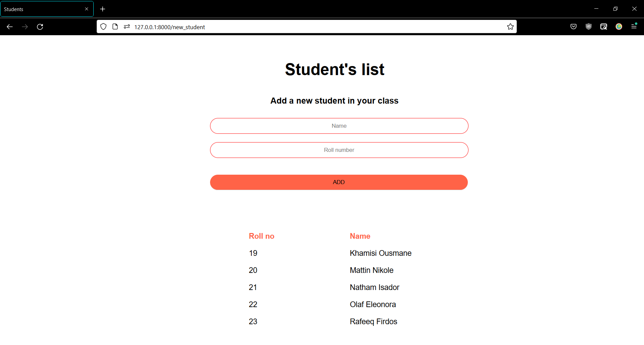Screen dimensions: 644x345
Task: Click the Roll no column header
Action: pyautogui.click(x=261, y=236)
